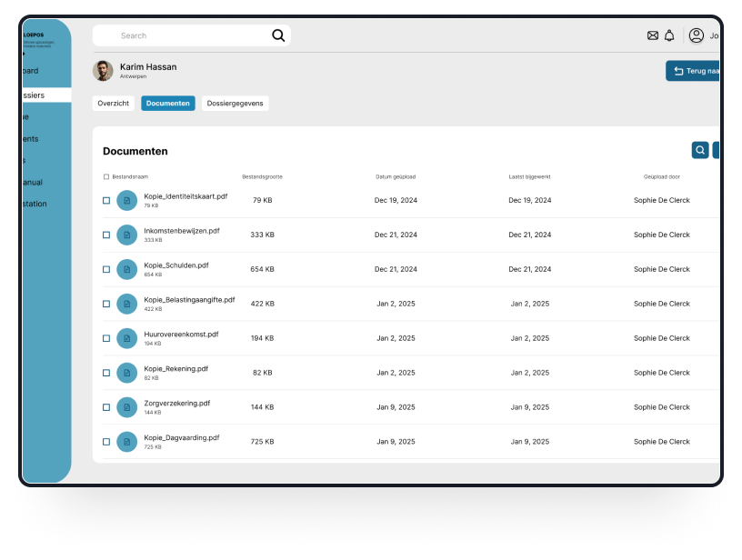Open the mail envelope icon
This screenshot has width=742, height=560.
653,35
